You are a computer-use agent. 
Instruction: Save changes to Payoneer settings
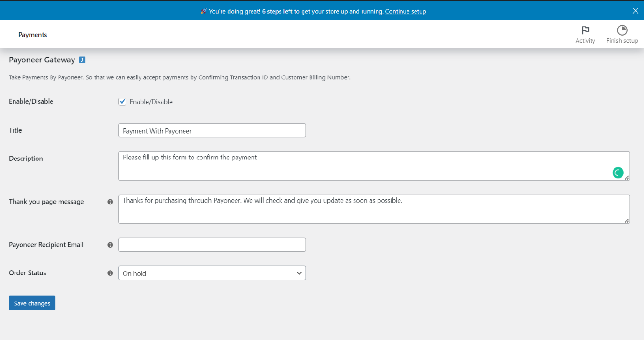(32, 303)
